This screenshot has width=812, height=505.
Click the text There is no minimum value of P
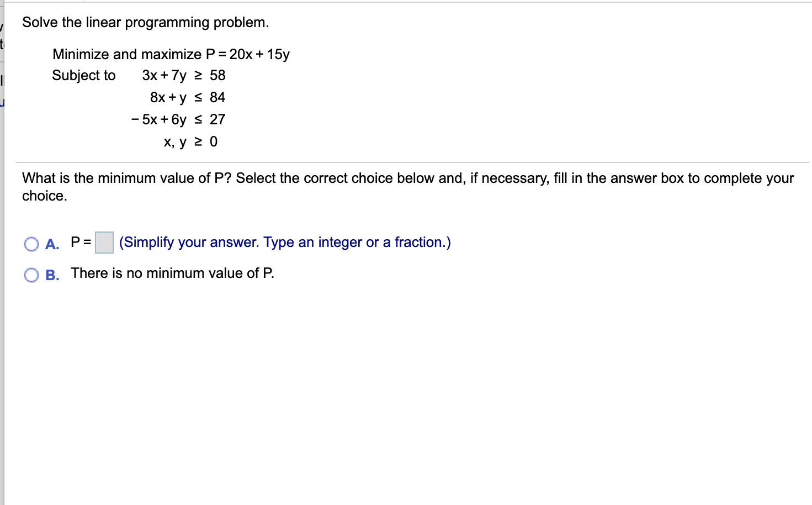pyautogui.click(x=172, y=273)
